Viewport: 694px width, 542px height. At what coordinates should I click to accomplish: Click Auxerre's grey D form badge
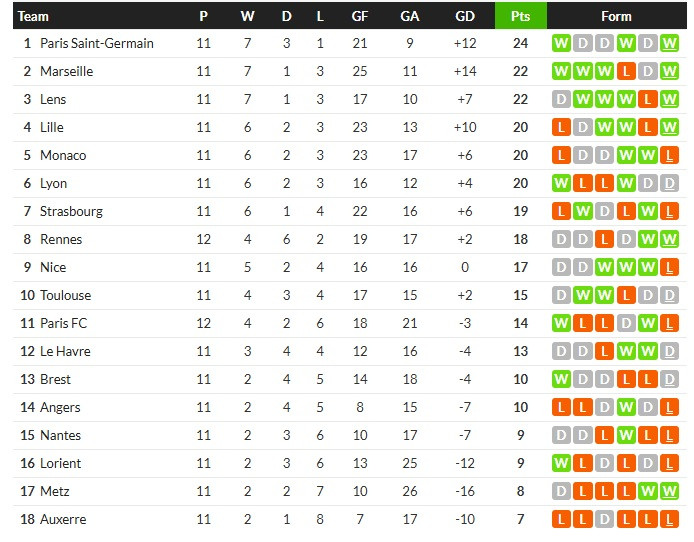pyautogui.click(x=604, y=520)
